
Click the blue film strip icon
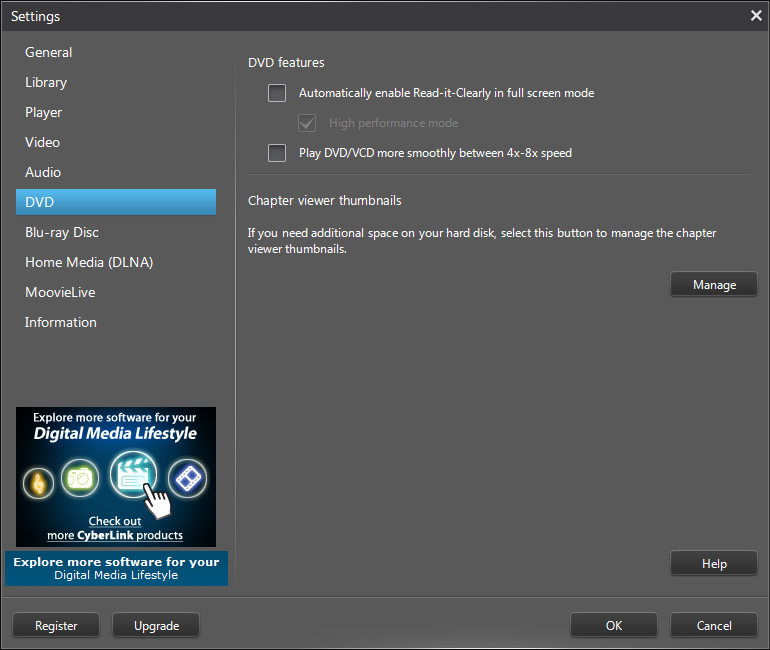pos(187,479)
